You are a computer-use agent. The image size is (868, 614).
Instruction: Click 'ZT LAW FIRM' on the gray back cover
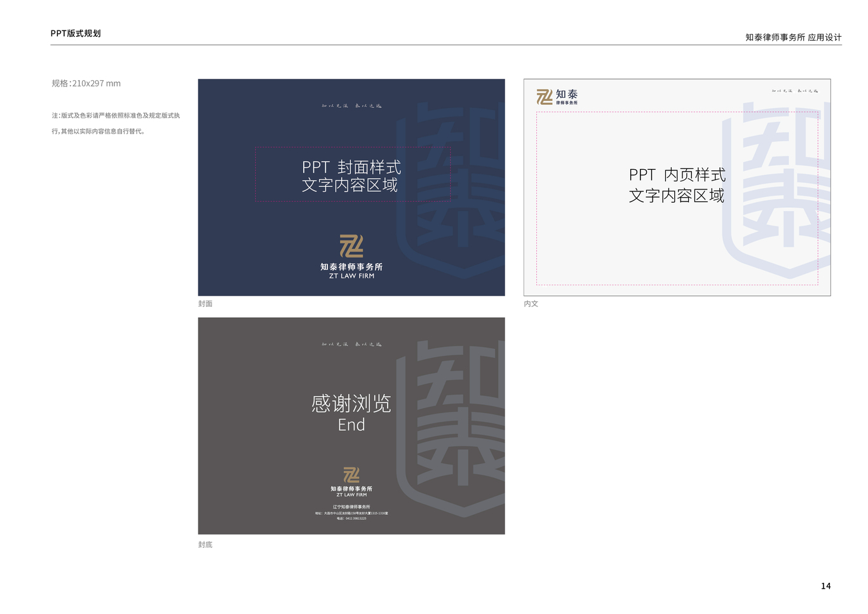351,495
